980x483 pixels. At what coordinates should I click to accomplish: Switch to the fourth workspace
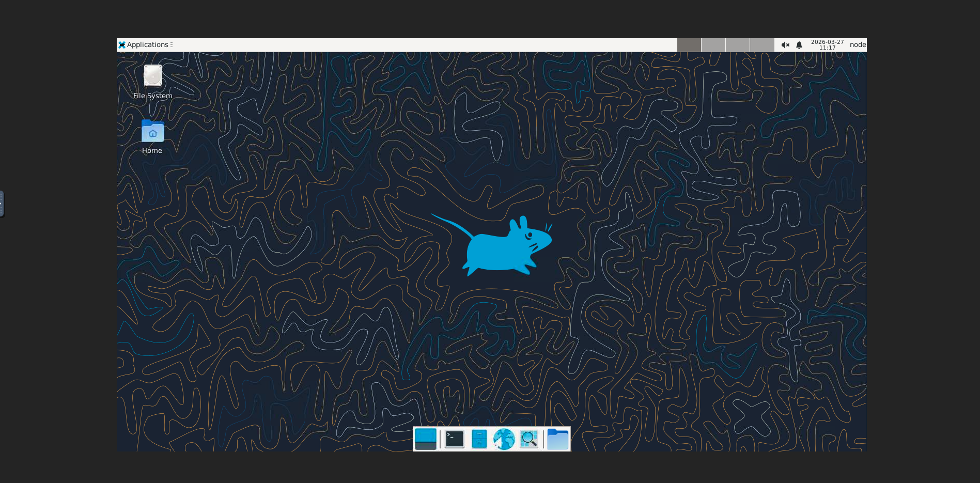[x=761, y=45]
